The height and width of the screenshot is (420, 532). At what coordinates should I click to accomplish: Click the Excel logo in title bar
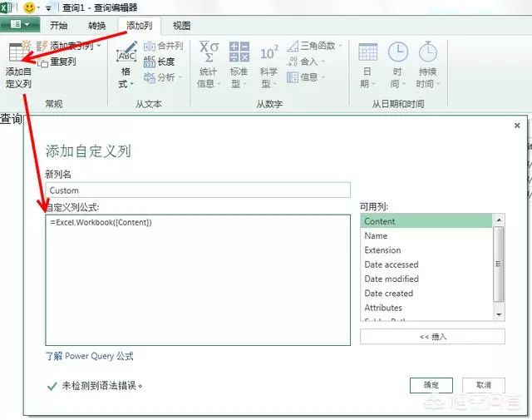click(6, 7)
